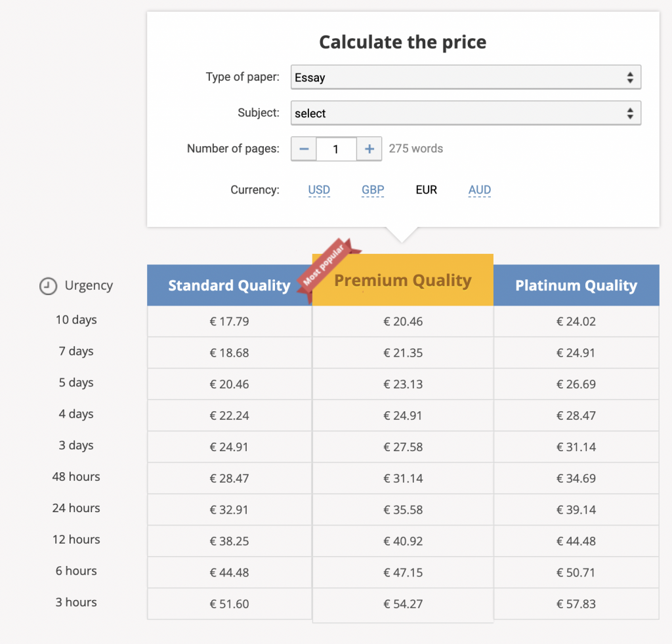This screenshot has height=644, width=672.
Task: Select USD as the currency
Action: 319,190
